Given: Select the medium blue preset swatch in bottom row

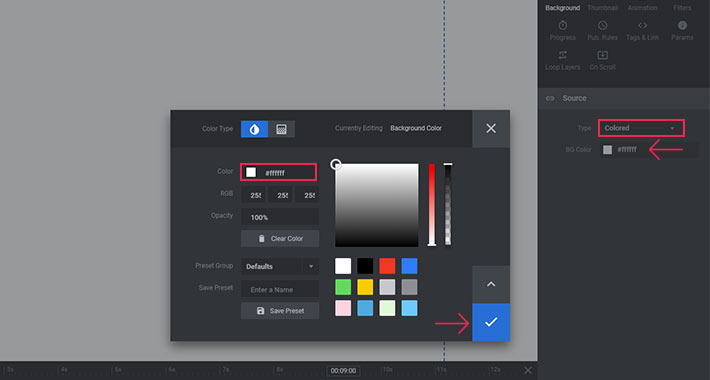Looking at the screenshot, I should point(365,308).
